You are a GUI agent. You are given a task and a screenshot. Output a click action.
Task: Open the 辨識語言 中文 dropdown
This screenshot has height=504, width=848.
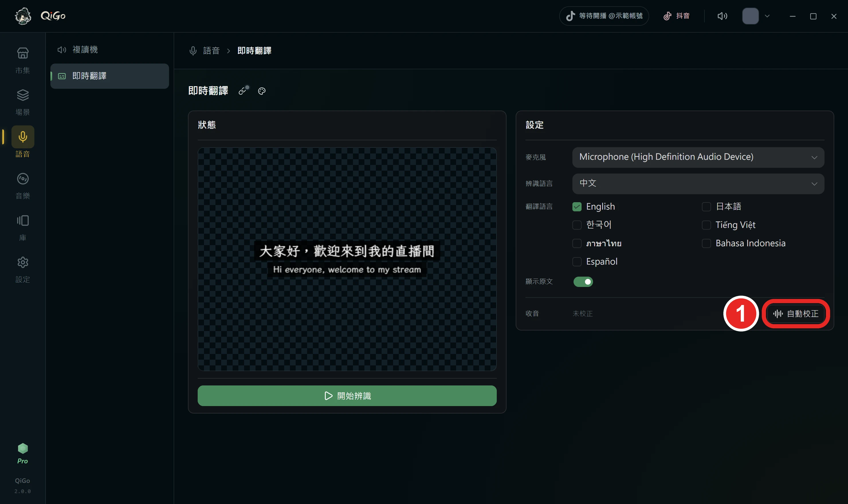coord(698,184)
